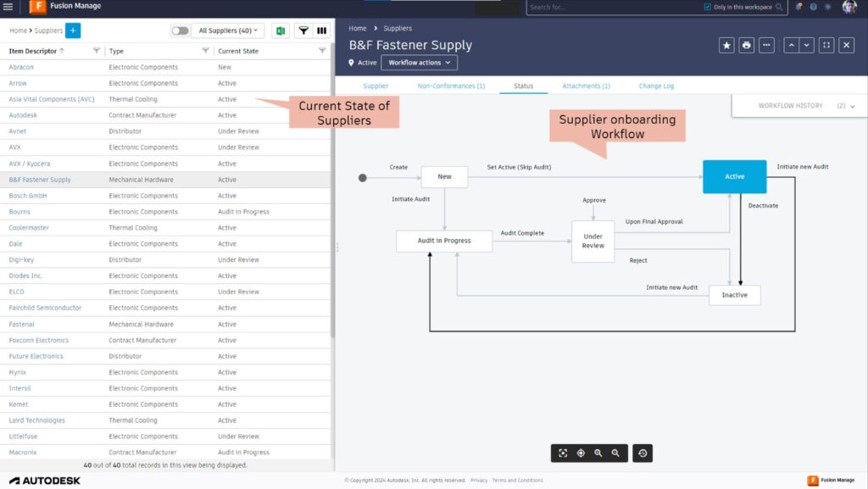The width and height of the screenshot is (868, 489).
Task: Open the Laird Technologies record
Action: [x=36, y=420]
